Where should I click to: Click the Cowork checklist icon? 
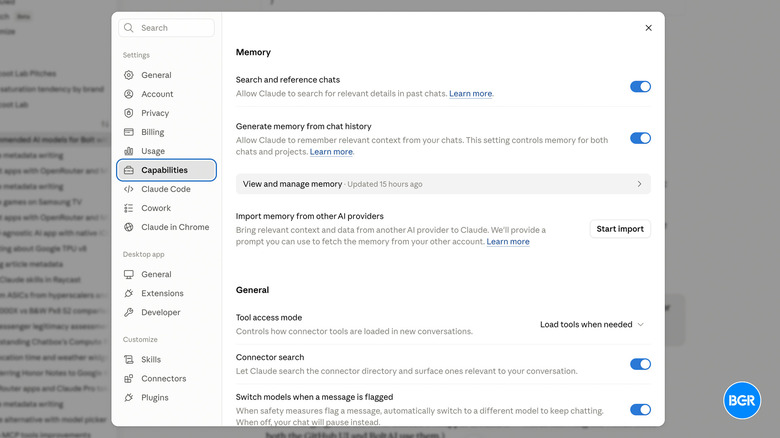pos(129,208)
